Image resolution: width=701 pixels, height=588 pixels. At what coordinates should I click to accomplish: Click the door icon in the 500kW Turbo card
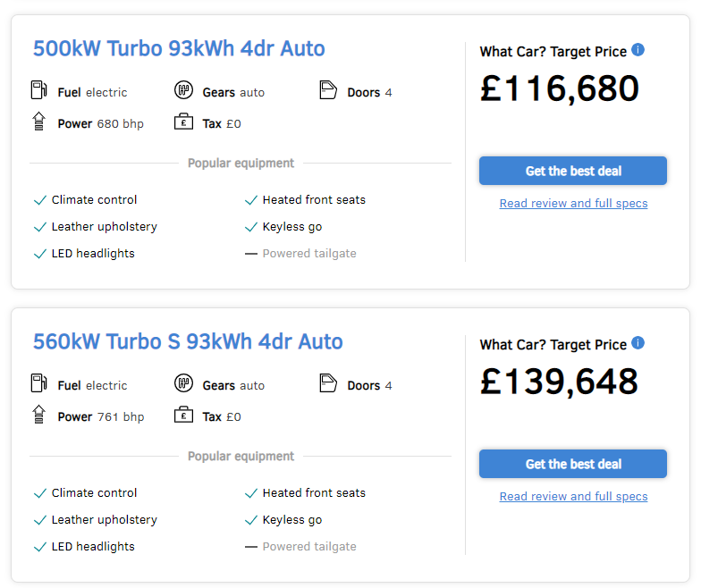coord(328,89)
